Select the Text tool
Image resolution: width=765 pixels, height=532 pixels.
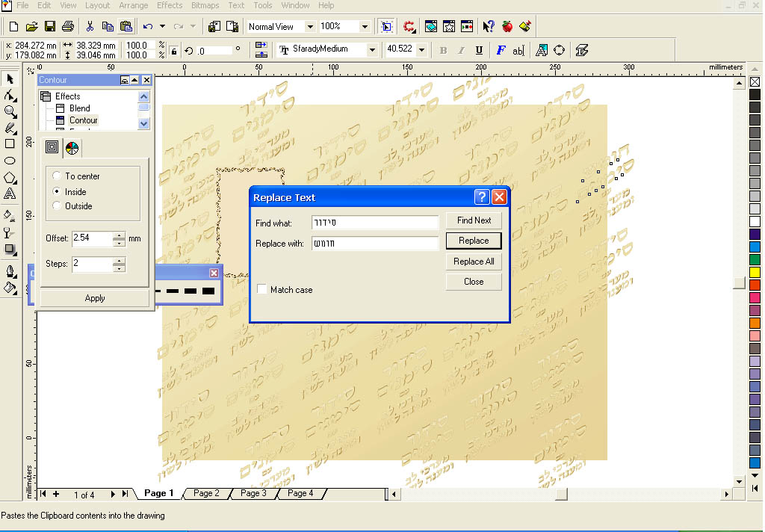(x=10, y=194)
